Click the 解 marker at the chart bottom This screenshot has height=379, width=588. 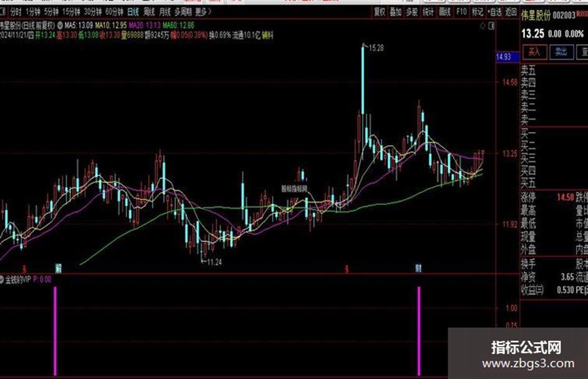(58, 268)
